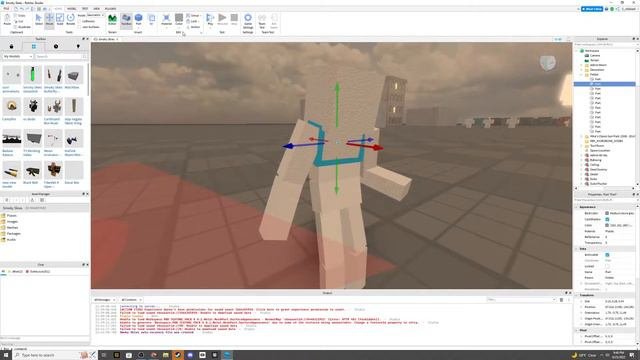Select Camera in the Explorer

tap(592, 56)
